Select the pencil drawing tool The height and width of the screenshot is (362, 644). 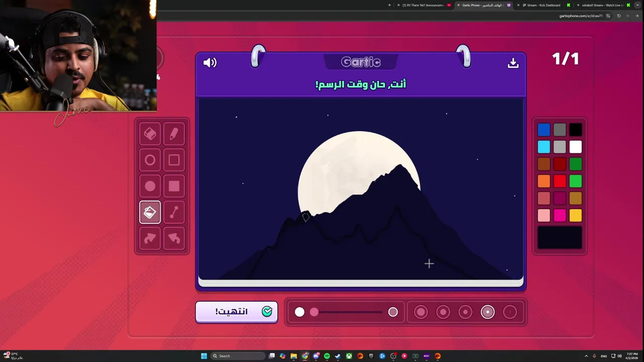click(174, 134)
